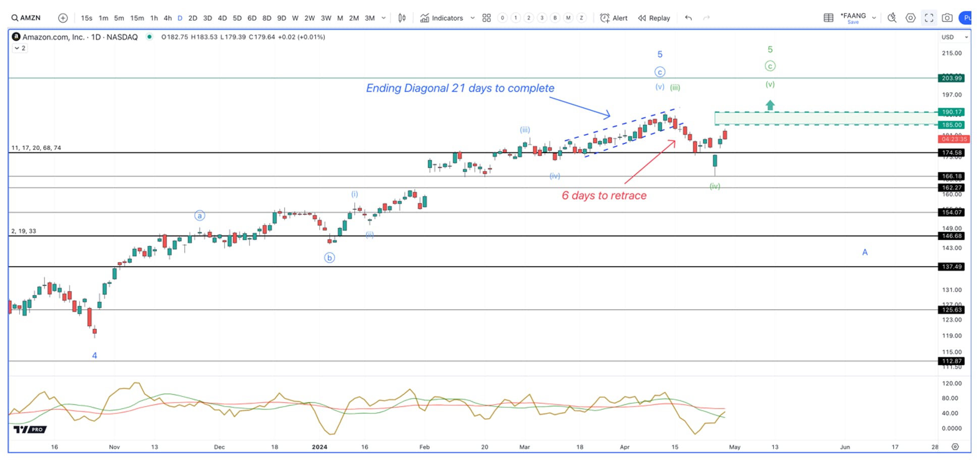Start bar Replay mode
The width and height of the screenshot is (980, 462).
click(654, 18)
